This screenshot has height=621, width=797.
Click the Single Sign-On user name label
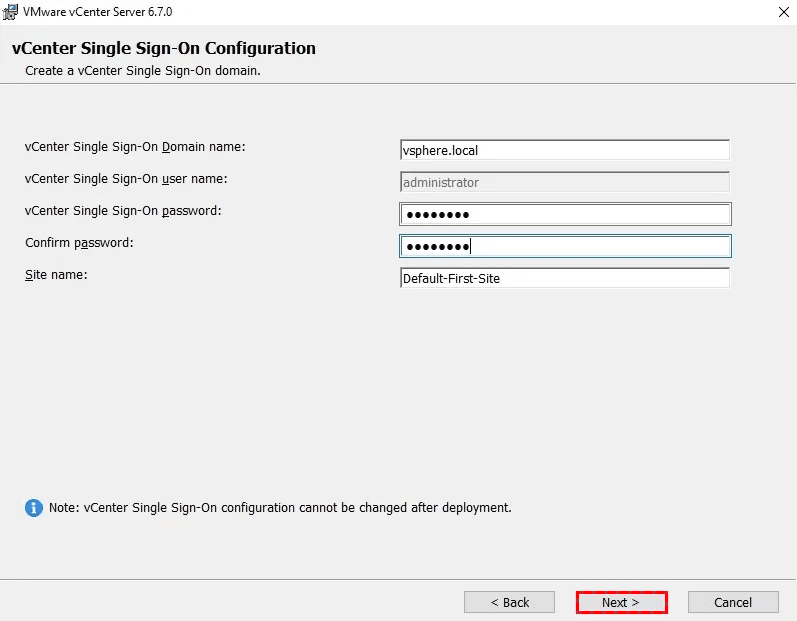(126, 179)
